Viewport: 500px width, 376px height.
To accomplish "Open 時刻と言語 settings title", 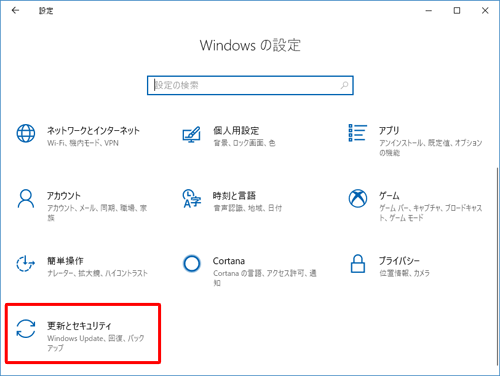I will (234, 196).
